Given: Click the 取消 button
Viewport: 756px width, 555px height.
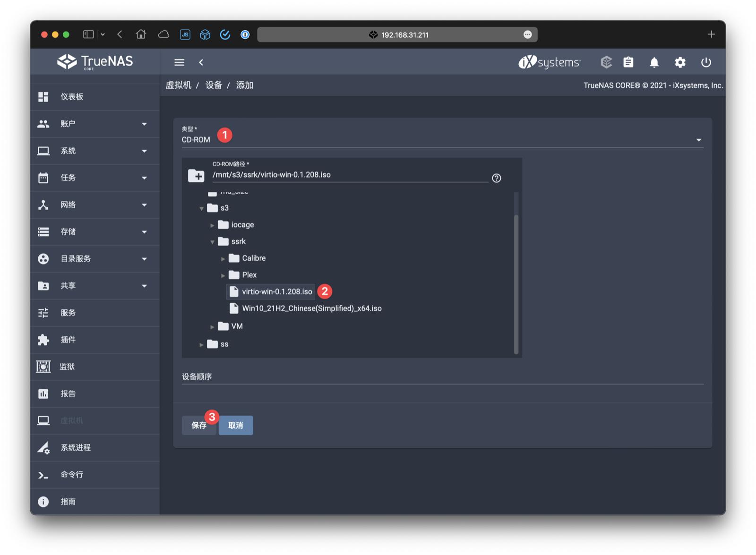Looking at the screenshot, I should pyautogui.click(x=235, y=425).
